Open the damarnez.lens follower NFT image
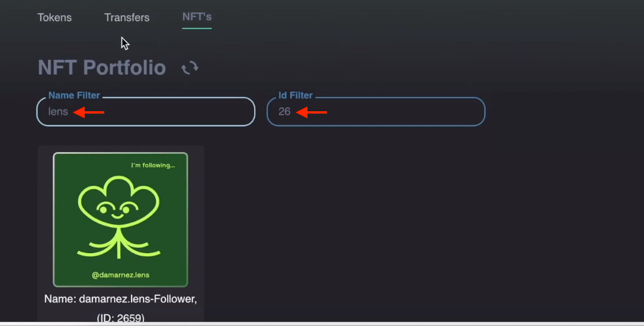 (120, 220)
